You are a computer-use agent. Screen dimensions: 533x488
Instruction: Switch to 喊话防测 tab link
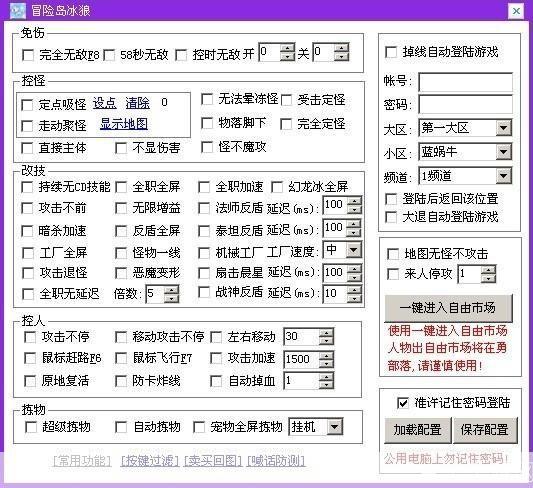[276, 461]
